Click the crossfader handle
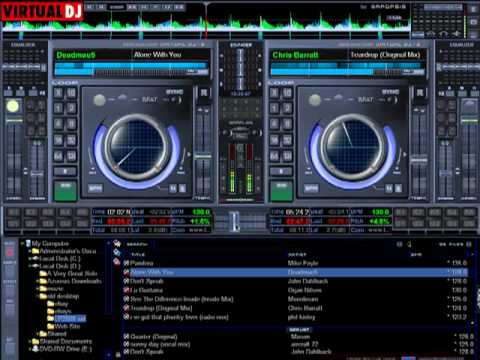Image resolution: width=480 pixels, height=360 pixels. coord(235,222)
